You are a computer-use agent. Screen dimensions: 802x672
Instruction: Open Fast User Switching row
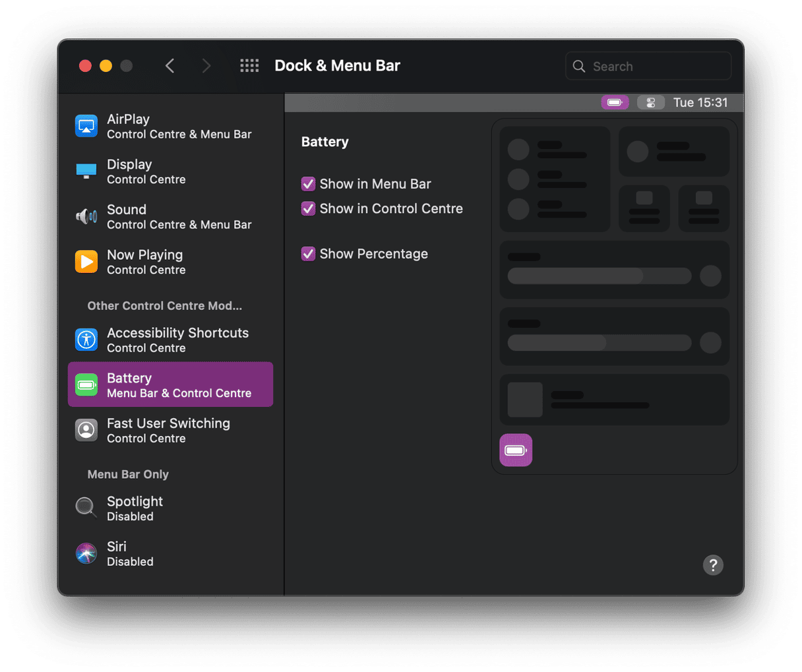(x=170, y=430)
